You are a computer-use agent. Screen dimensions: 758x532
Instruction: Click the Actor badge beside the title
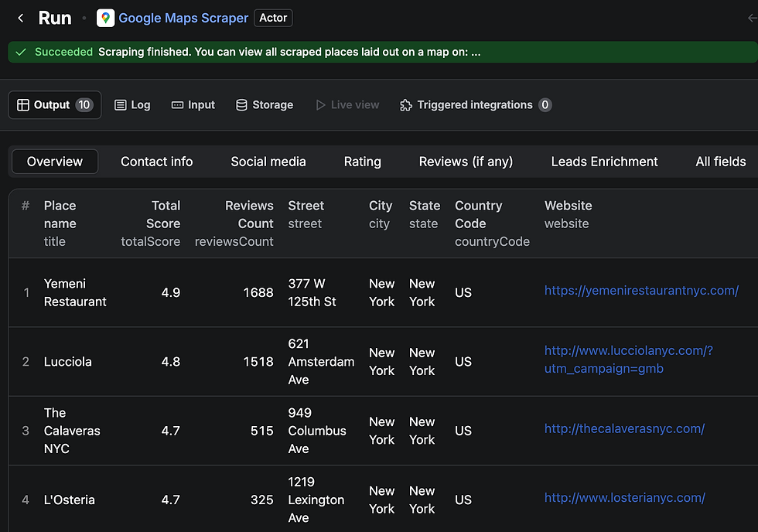273,18
